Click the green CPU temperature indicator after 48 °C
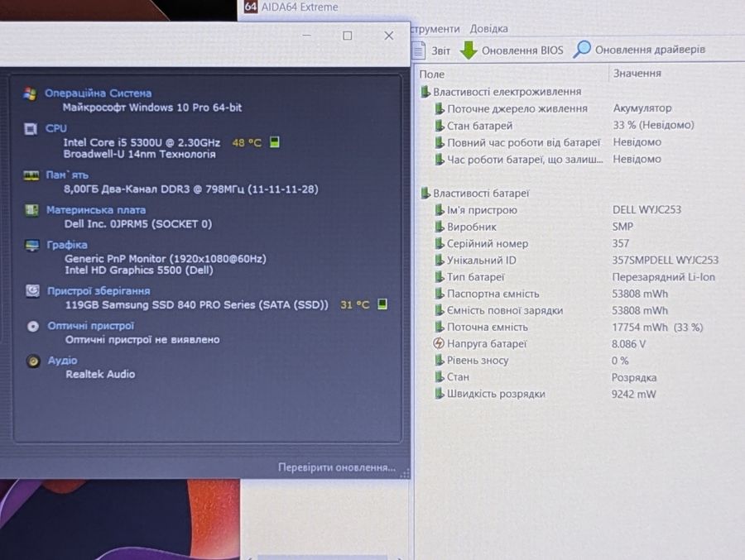745x560 pixels. [274, 142]
